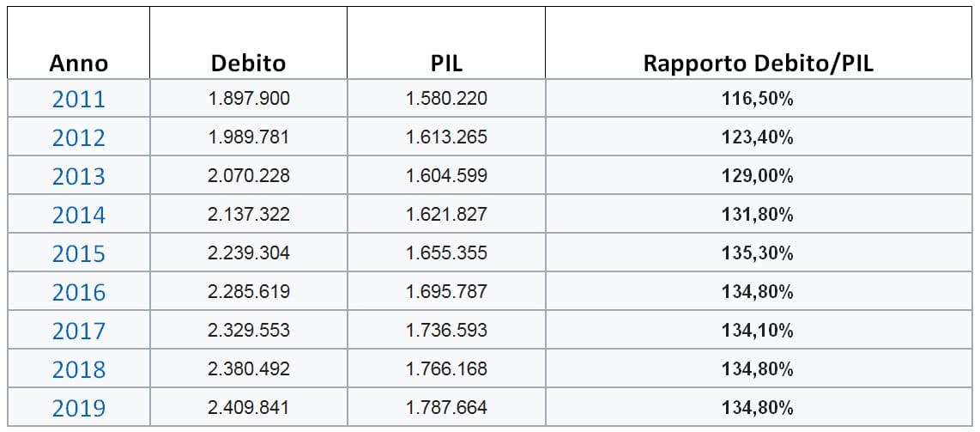Click the 2012 year link
Viewport: 980px width, 432px height.
coord(78,138)
